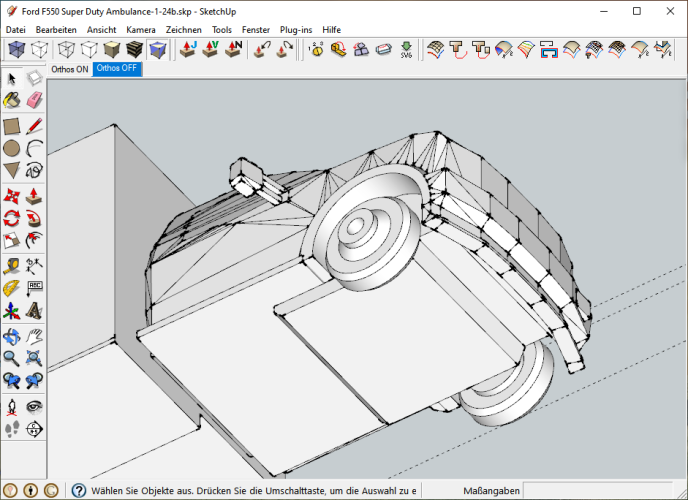
Task: Click the green SVG export icon
Action: (406, 50)
